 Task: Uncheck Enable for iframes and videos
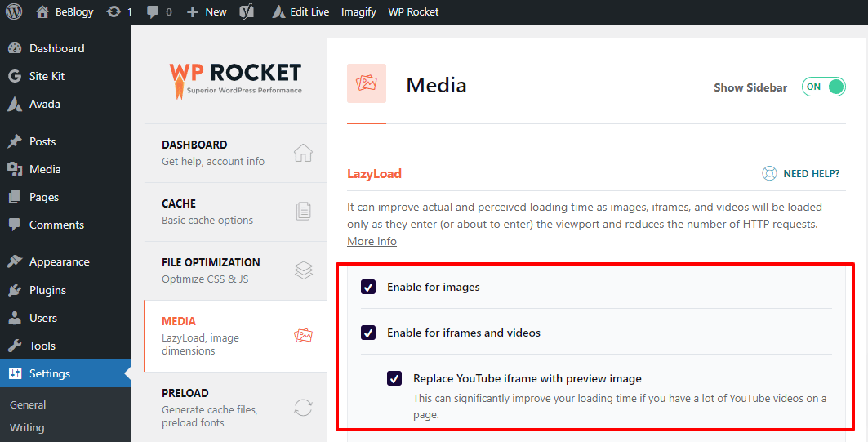coord(368,333)
